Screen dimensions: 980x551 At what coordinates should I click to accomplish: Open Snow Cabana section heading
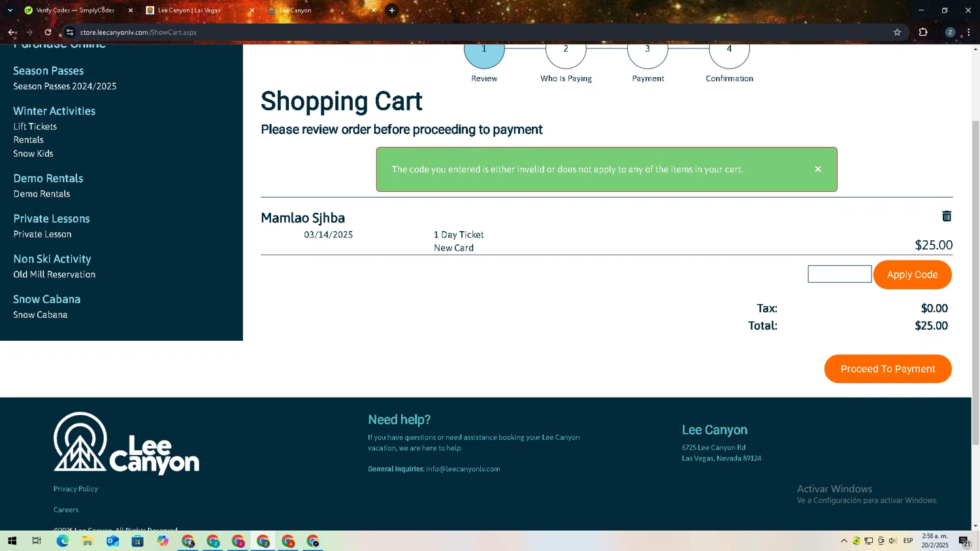[47, 299]
